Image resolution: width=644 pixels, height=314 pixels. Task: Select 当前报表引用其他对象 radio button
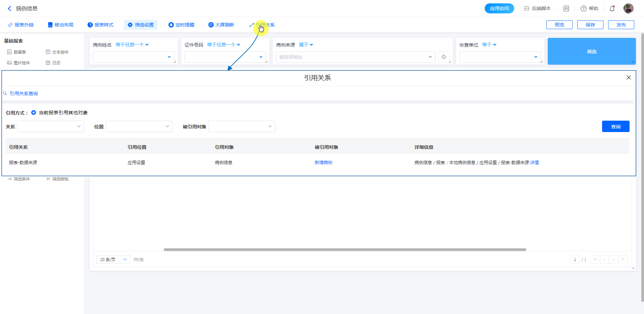34,113
